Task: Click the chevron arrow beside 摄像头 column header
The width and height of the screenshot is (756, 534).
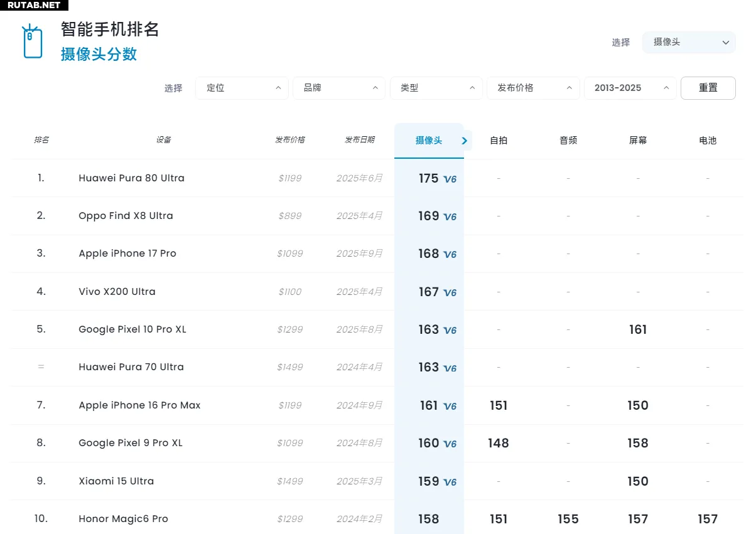Action: point(465,141)
